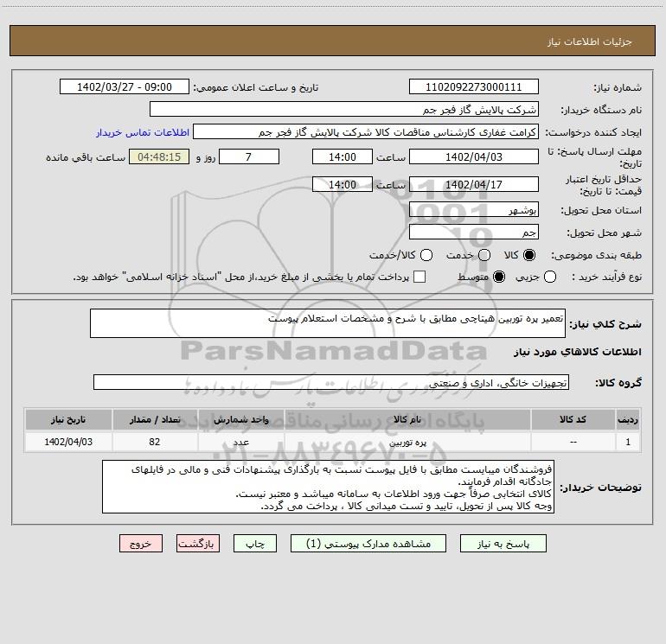Click the remaining time field 04:48:15
Viewport: 666px width, 644px height.
(159, 156)
